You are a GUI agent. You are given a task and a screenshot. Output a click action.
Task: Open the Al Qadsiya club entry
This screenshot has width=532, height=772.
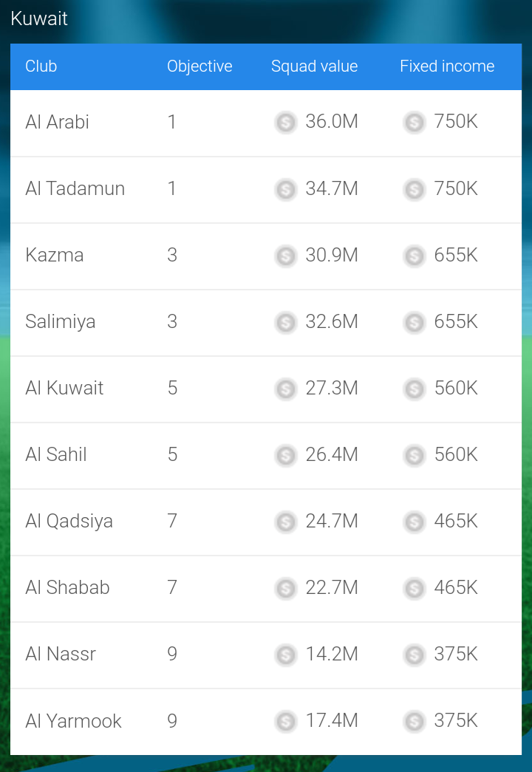coord(266,522)
